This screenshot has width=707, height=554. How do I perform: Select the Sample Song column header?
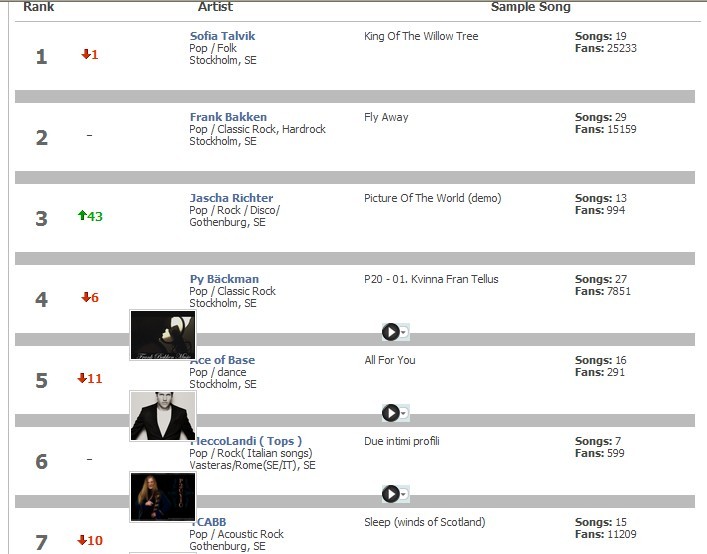click(530, 7)
